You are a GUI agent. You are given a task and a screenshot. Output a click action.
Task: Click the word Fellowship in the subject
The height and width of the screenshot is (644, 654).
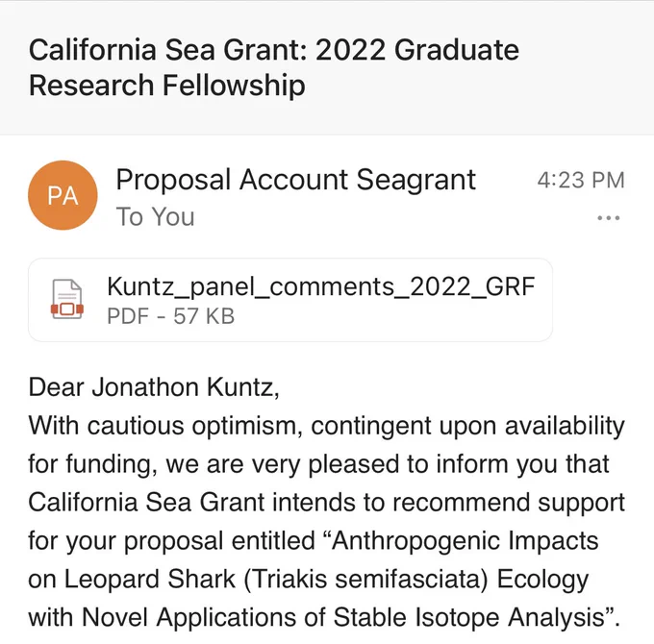click(x=234, y=86)
